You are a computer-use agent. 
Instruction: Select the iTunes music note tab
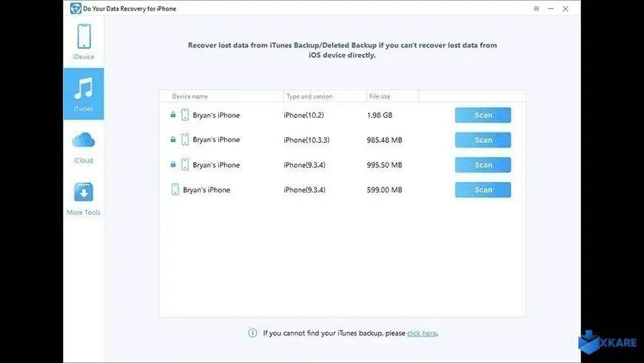point(84,89)
